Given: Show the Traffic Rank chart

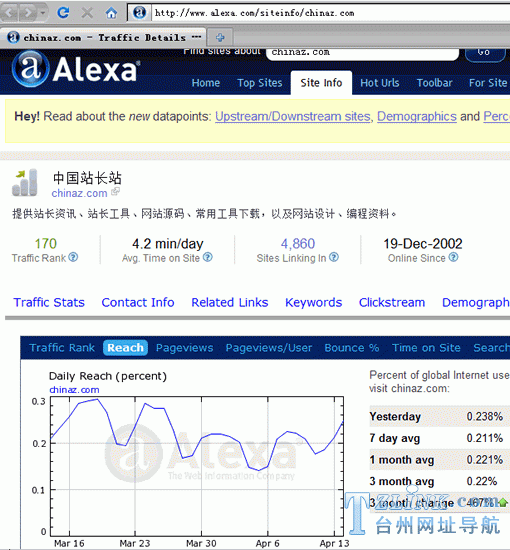Looking at the screenshot, I should pyautogui.click(x=62, y=348).
